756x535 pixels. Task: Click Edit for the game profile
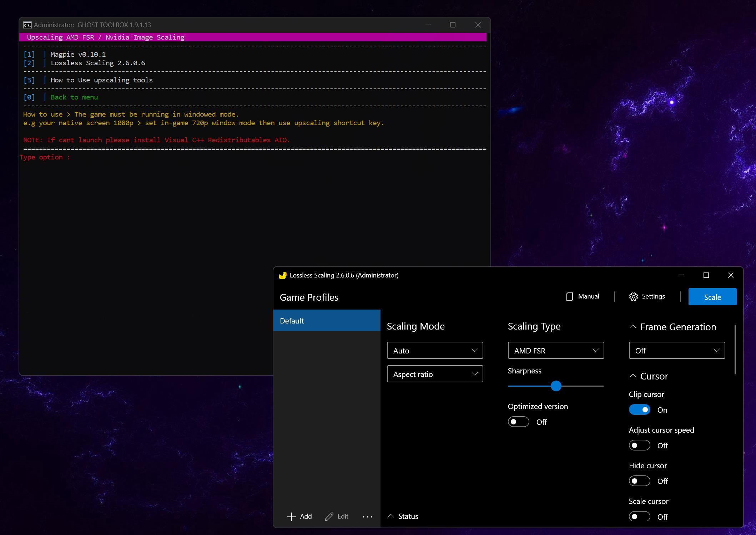click(337, 516)
